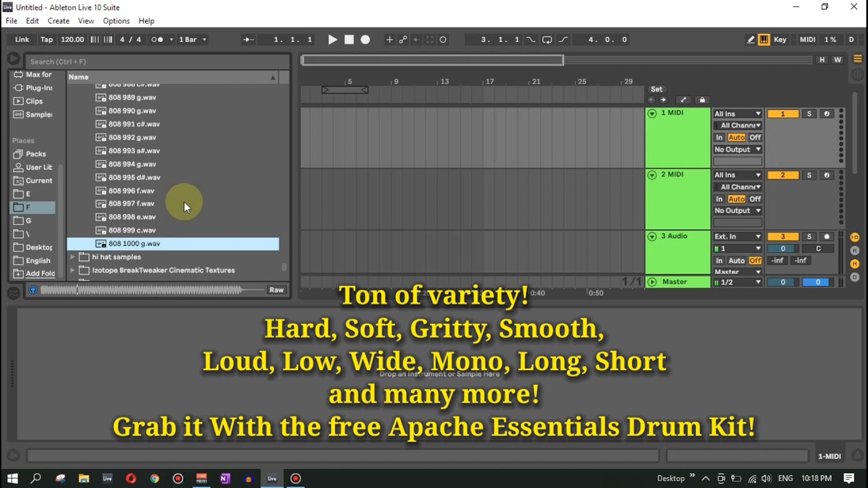
Task: Arm track 3 Audio for recording
Action: (x=827, y=237)
